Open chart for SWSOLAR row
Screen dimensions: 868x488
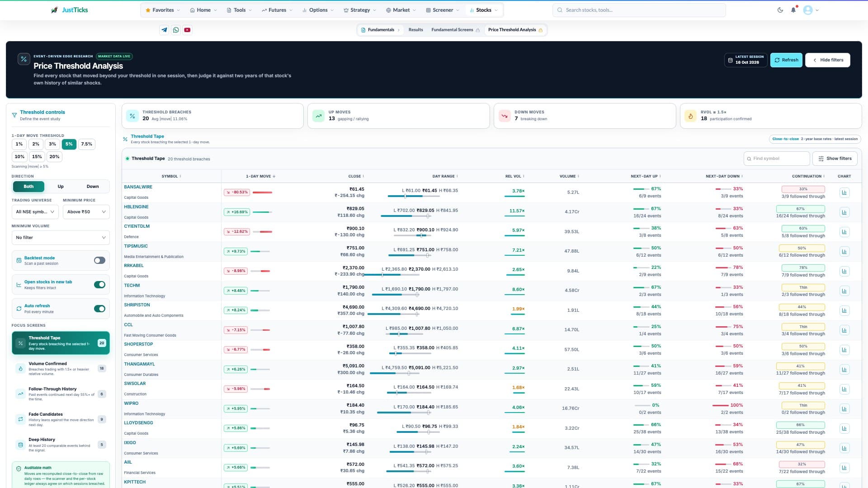click(844, 389)
